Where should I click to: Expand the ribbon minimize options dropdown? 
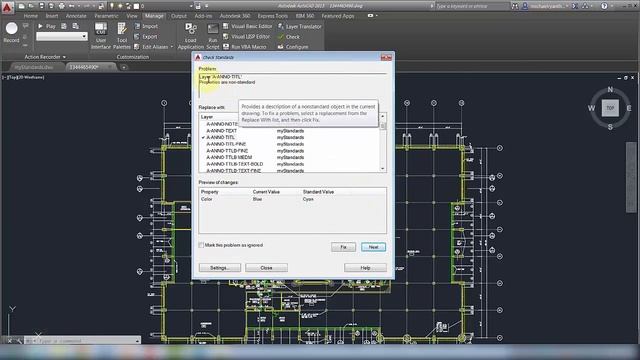[376, 16]
